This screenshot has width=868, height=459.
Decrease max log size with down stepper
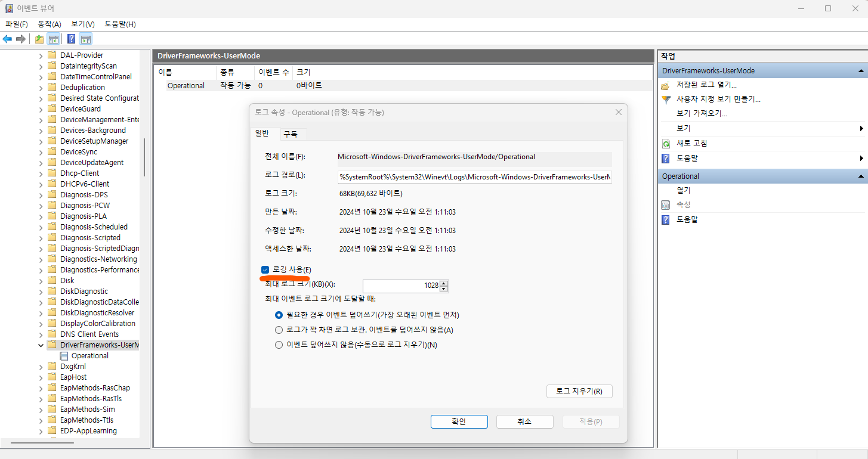tap(444, 289)
